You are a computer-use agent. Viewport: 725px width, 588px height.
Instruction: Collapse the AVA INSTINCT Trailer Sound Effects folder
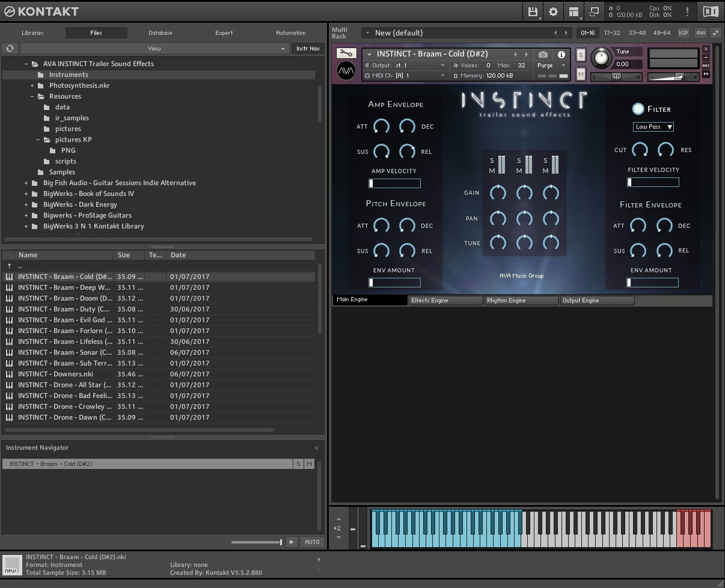click(26, 64)
